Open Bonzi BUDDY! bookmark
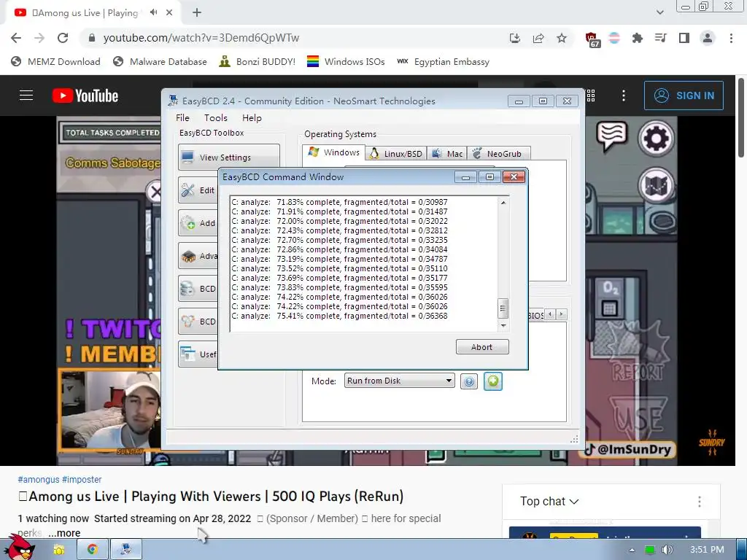This screenshot has width=747, height=560. coord(258,62)
